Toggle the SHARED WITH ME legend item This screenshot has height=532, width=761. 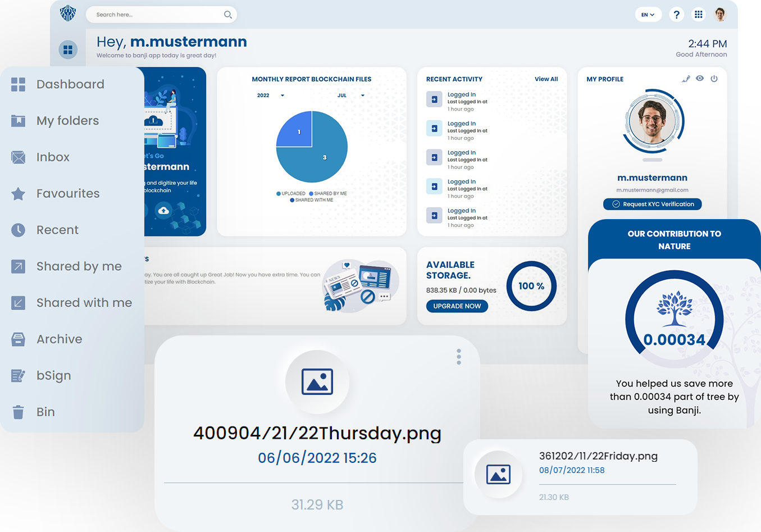point(312,200)
